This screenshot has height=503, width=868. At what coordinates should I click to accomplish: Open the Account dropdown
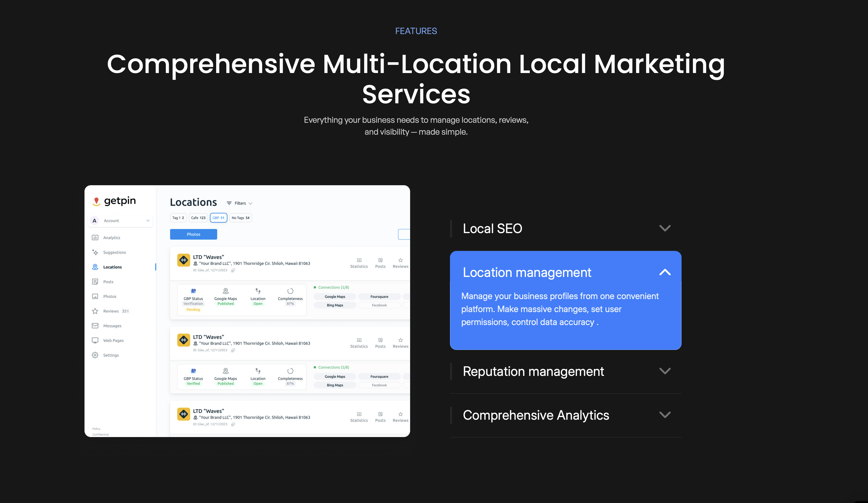point(121,221)
